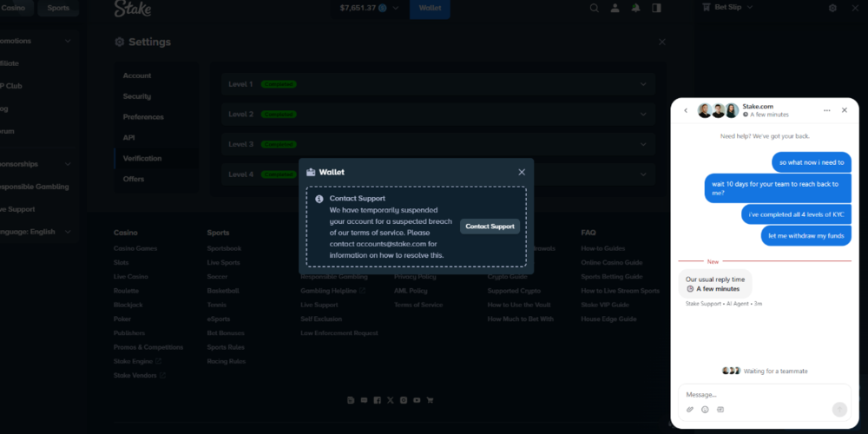Select the Security settings tab
Viewport: 868px width, 434px height.
click(x=137, y=96)
